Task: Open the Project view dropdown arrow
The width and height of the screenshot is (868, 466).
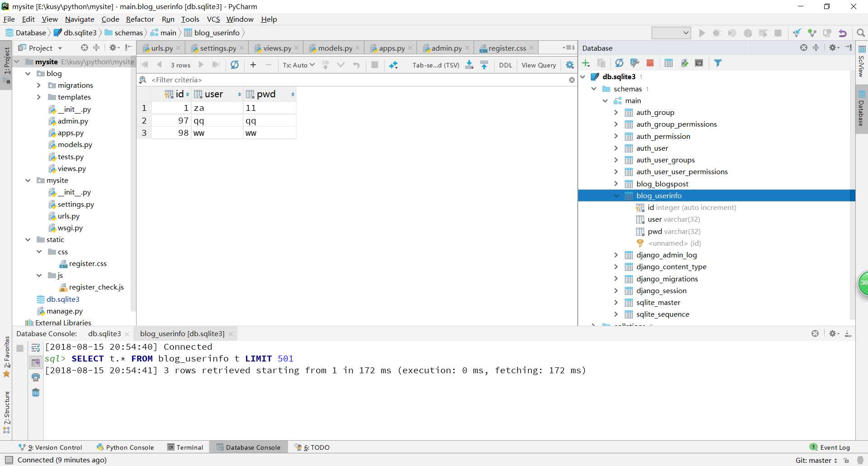Action: (60, 48)
